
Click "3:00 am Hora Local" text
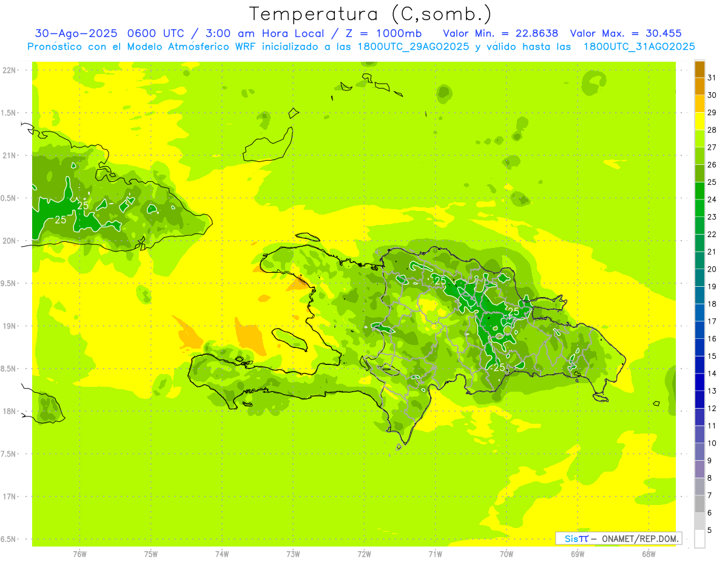(x=267, y=33)
